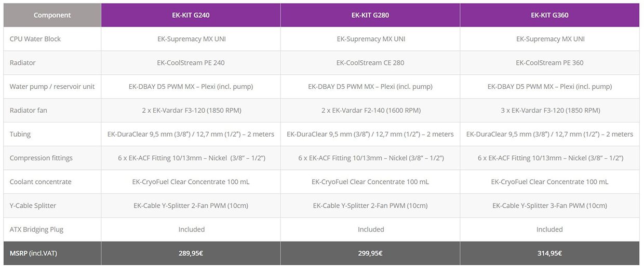644x270 pixels.
Task: Click the Compression fittings row label
Action: 41,158
